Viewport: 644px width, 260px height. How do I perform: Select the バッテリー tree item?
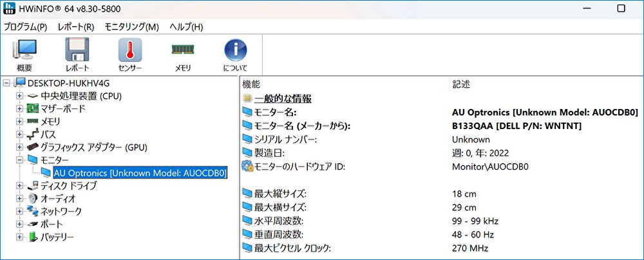[57, 237]
